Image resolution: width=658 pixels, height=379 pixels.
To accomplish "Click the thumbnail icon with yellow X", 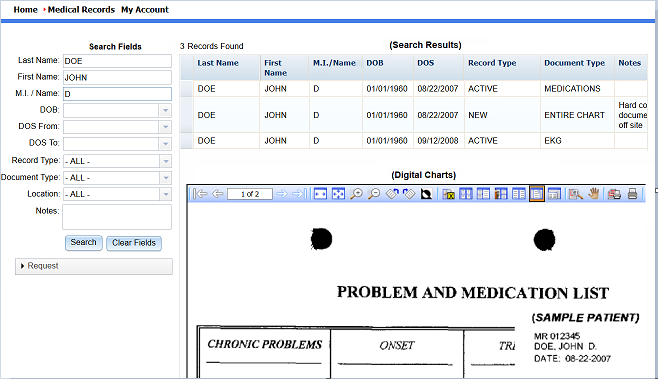I will click(449, 193).
